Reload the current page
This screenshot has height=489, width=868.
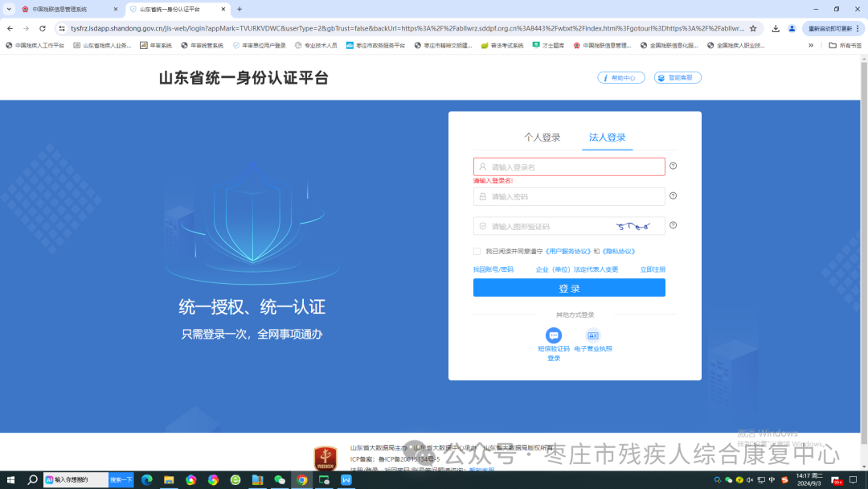[x=43, y=28]
